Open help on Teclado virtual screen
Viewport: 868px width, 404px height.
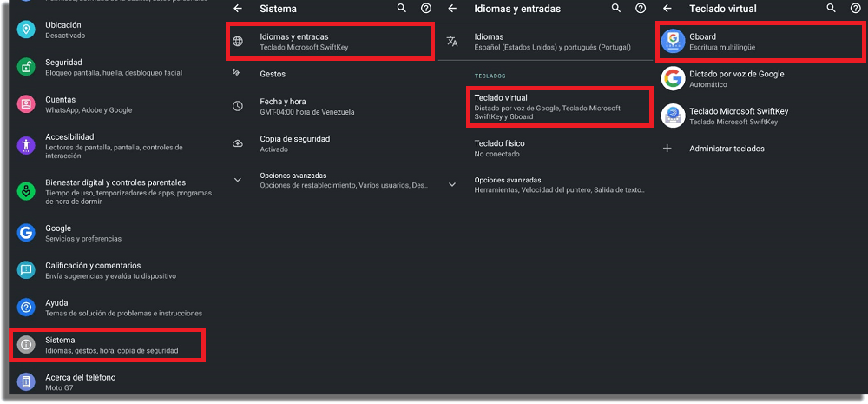(855, 9)
